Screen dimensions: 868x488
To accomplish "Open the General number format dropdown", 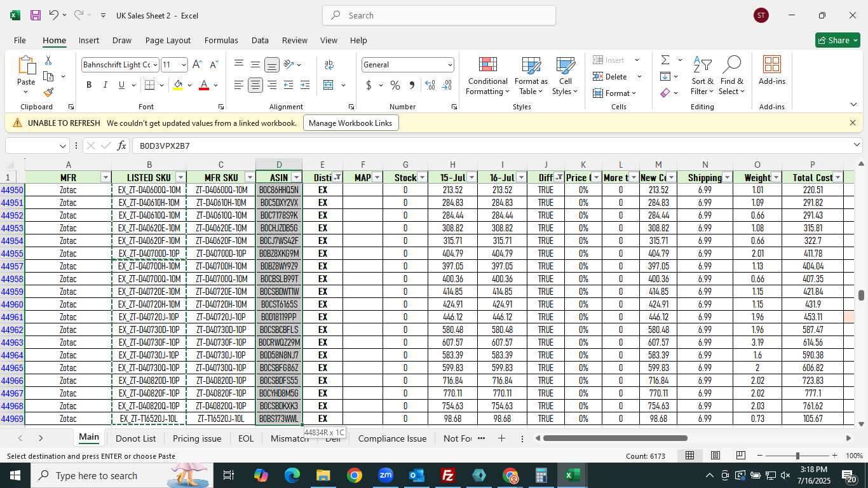I will click(450, 65).
